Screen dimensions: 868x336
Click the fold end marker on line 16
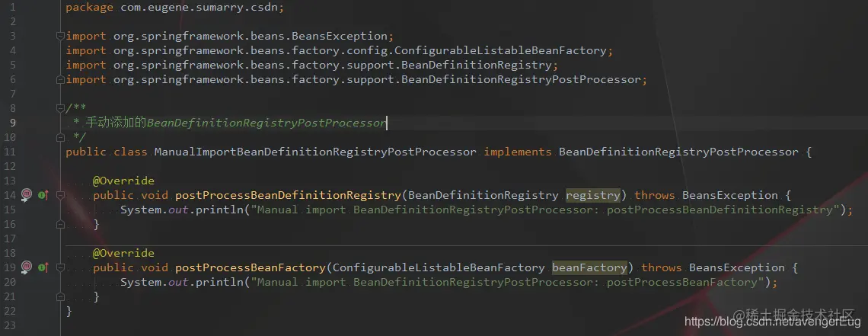tap(60, 224)
